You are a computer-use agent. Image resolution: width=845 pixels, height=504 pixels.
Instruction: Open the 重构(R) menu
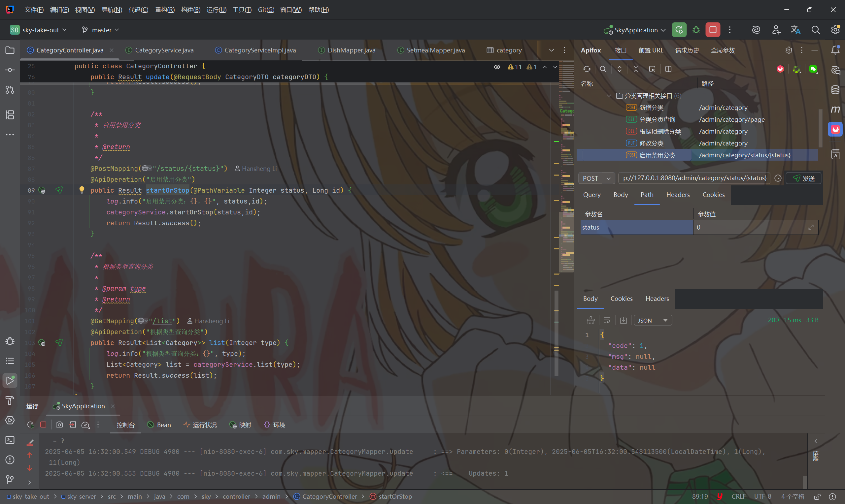(x=164, y=10)
